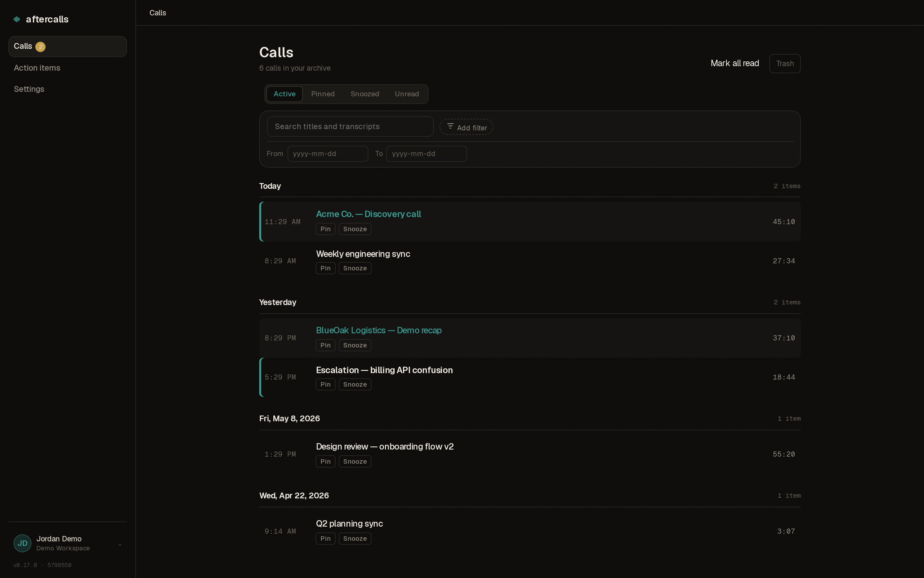Pin the Escalation billing API call
The image size is (924, 578).
pyautogui.click(x=325, y=385)
